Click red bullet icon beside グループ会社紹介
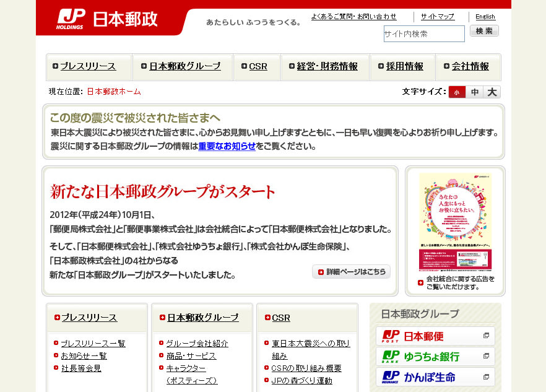The width and height of the screenshot is (546, 392). click(161, 343)
